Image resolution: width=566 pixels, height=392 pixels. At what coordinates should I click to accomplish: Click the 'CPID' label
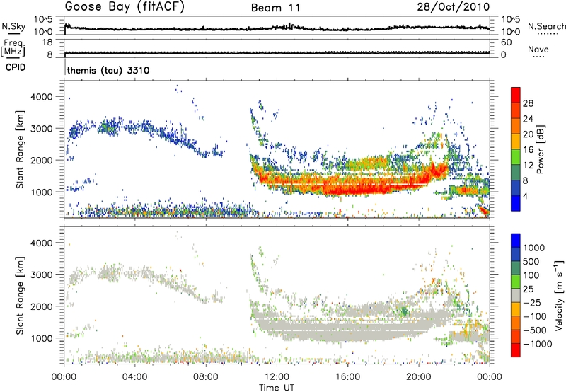[x=16, y=67]
